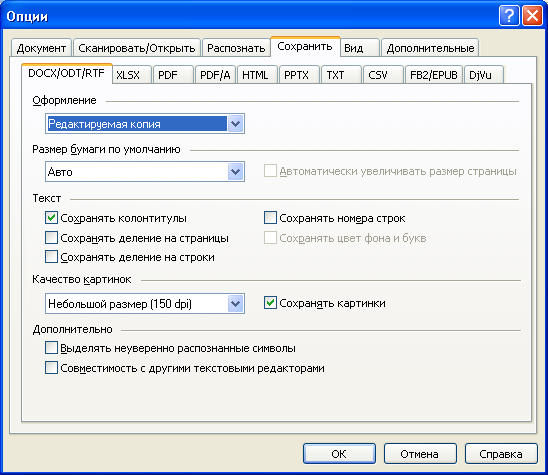Close the Опции dialog window
The width and height of the screenshot is (548, 475).
tap(532, 16)
